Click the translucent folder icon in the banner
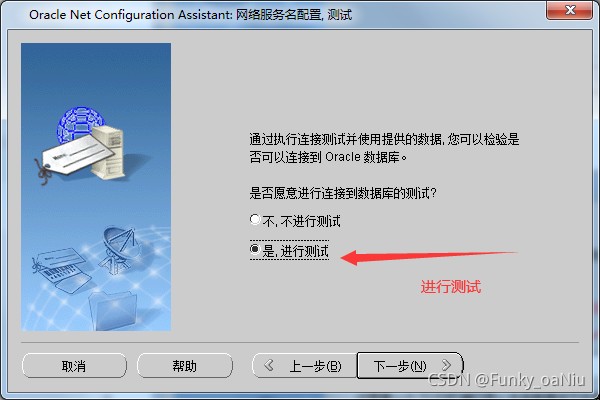The width and height of the screenshot is (600, 400). (x=113, y=310)
